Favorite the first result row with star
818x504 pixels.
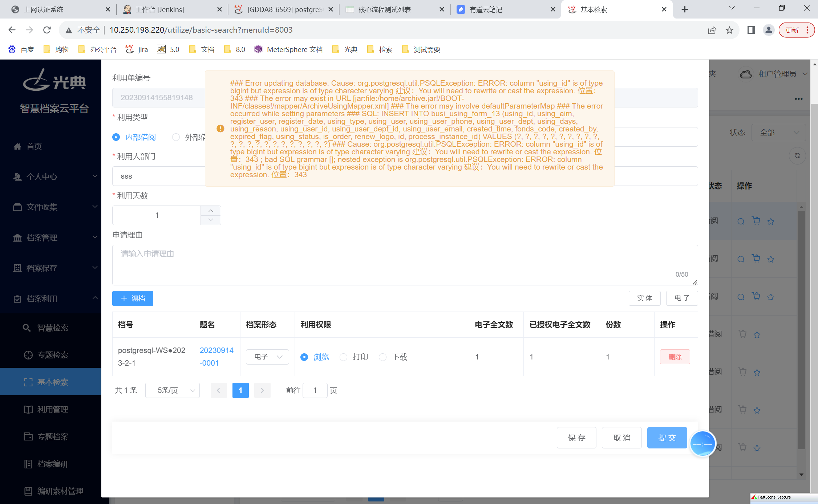click(x=771, y=221)
